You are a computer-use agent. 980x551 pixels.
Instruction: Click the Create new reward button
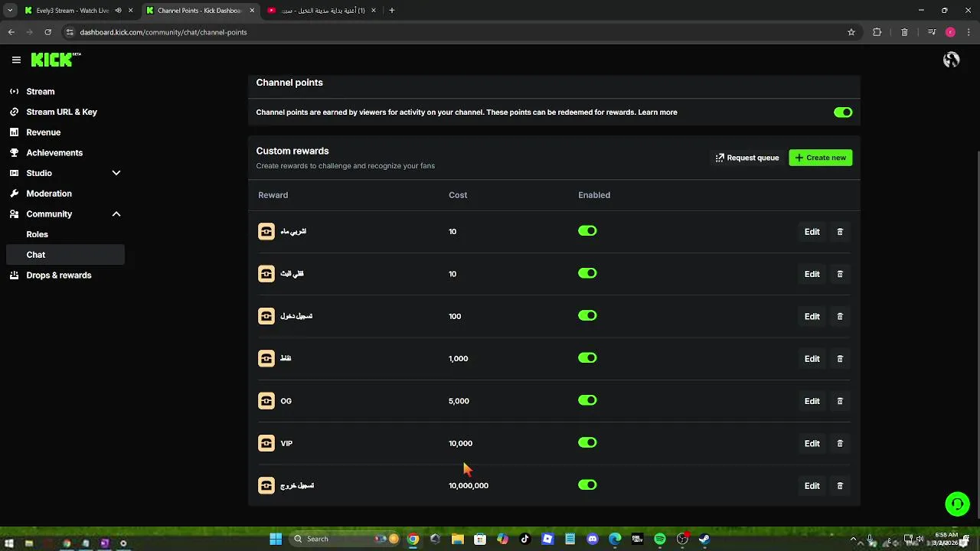[821, 158]
